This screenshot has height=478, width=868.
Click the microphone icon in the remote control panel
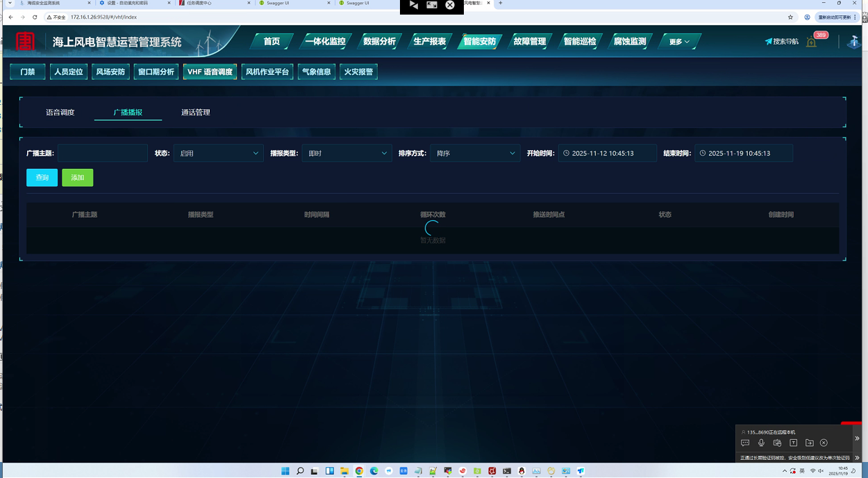[x=761, y=443]
